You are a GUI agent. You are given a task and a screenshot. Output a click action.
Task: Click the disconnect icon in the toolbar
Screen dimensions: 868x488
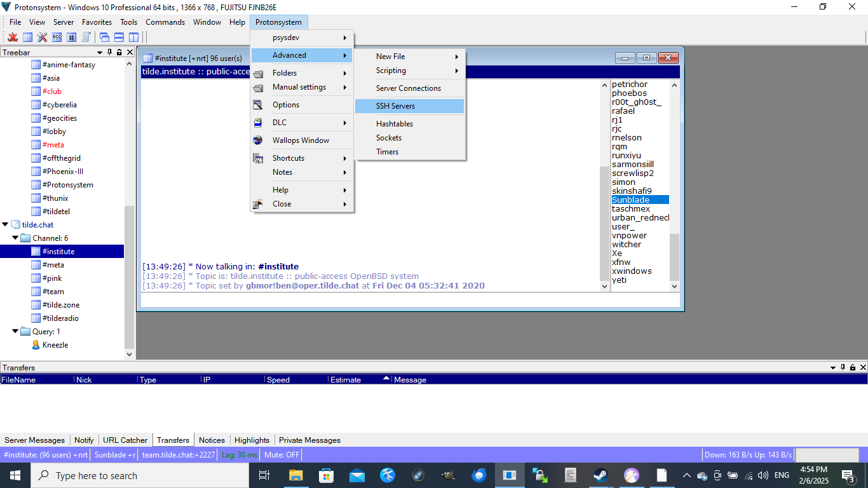pyautogui.click(x=13, y=37)
